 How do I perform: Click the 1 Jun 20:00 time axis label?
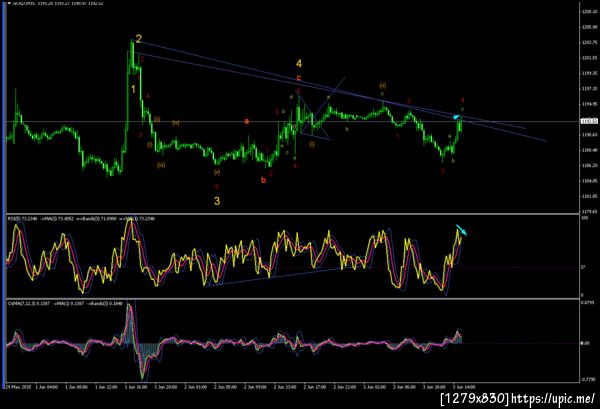(x=166, y=387)
